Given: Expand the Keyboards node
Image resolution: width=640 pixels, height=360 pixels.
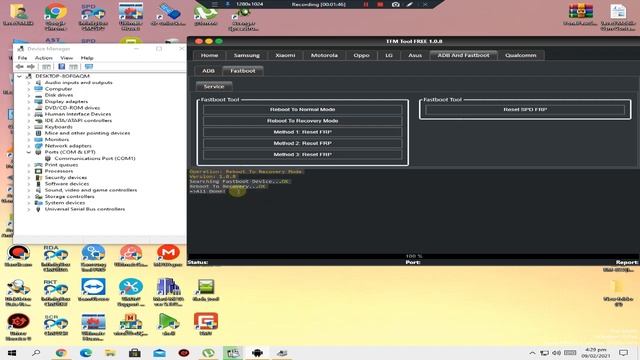Looking at the screenshot, I should click(29, 127).
